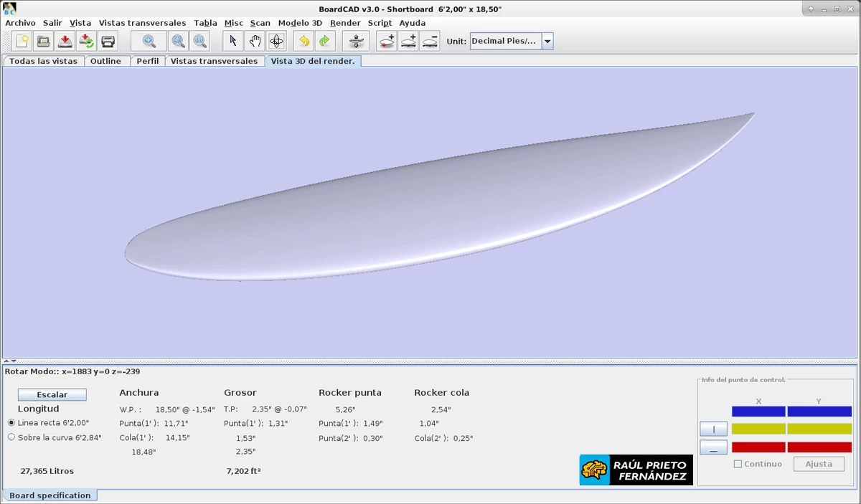Click the flip board toolbar icon

(356, 41)
